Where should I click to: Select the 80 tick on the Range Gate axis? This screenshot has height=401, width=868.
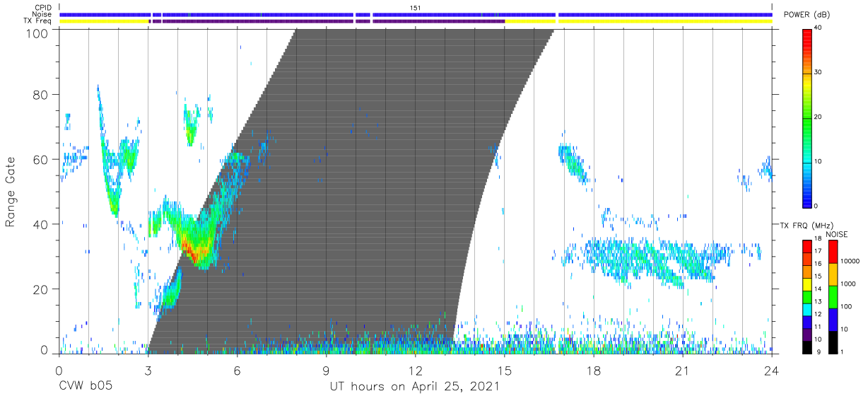42,94
